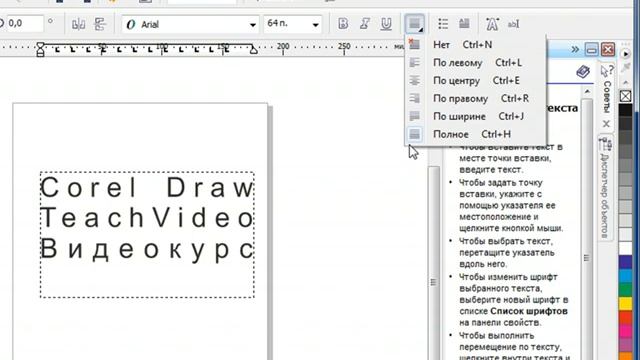Open the 64 pt font size dropdown

point(315,25)
